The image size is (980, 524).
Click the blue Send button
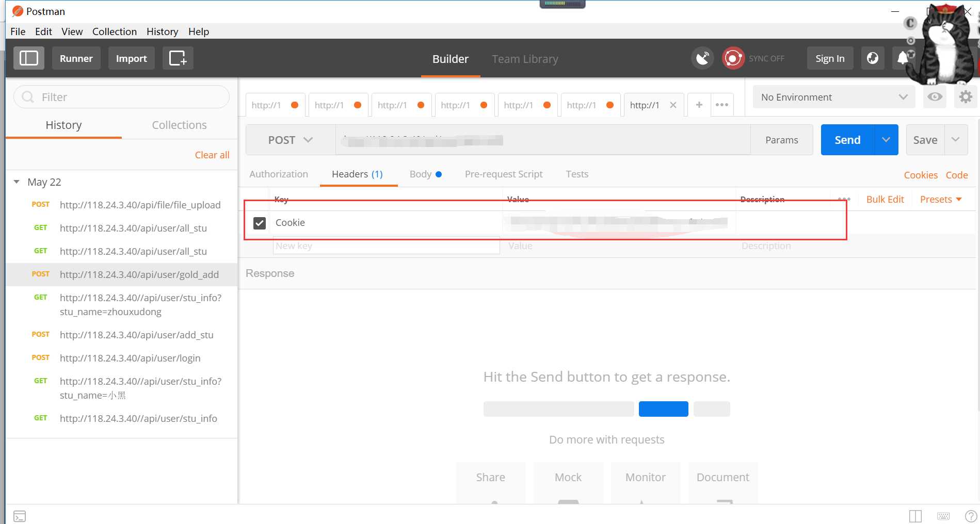click(x=847, y=140)
